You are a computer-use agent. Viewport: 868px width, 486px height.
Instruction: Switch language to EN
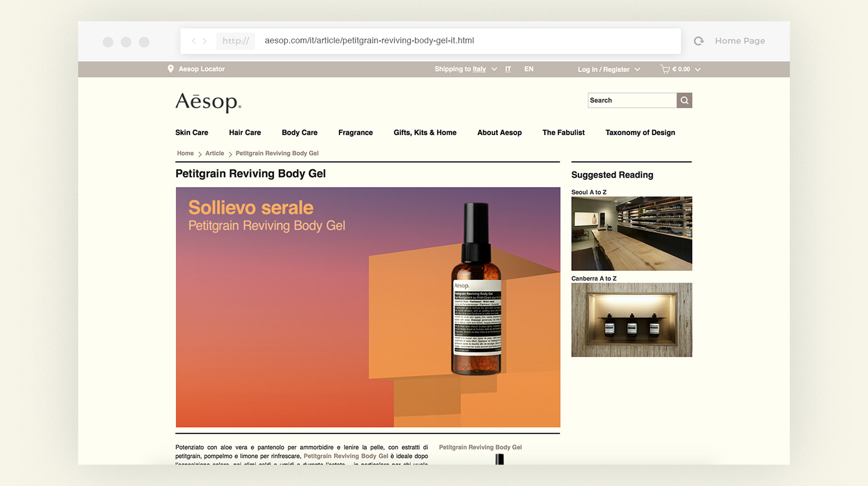tap(529, 69)
